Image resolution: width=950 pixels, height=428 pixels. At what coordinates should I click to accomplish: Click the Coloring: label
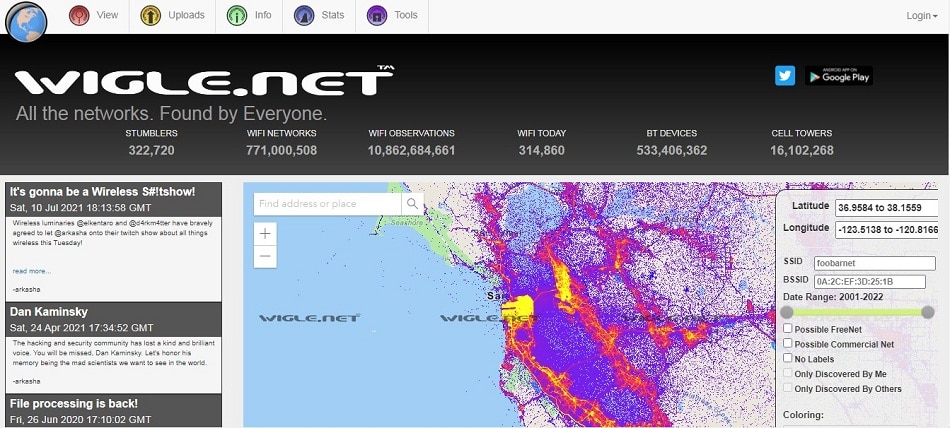click(803, 415)
